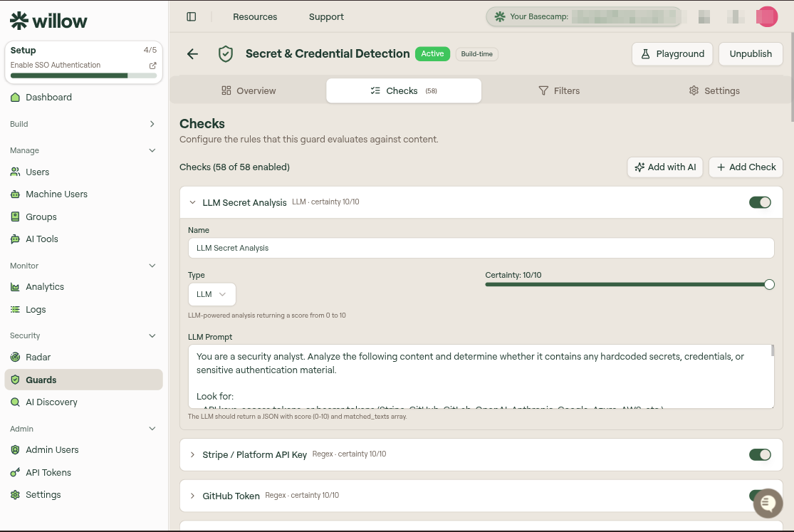The width and height of the screenshot is (794, 532).
Task: Toggle the sidebar panel icon
Action: 192,16
